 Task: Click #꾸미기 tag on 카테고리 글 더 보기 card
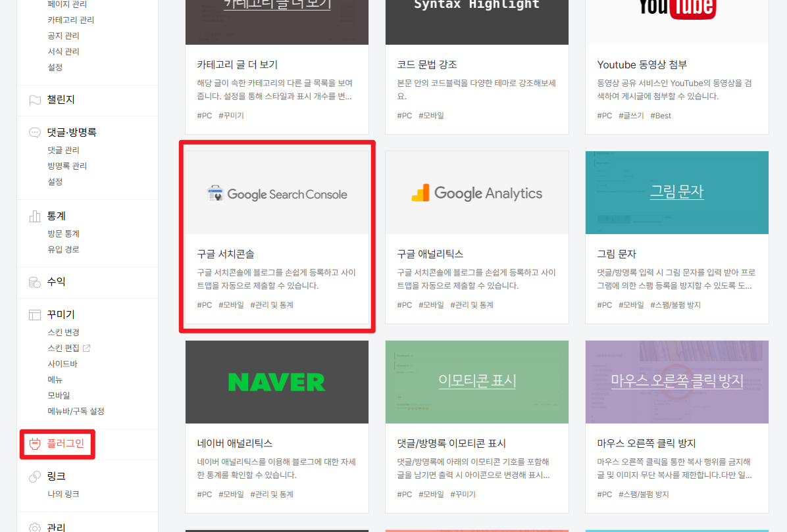point(231,116)
